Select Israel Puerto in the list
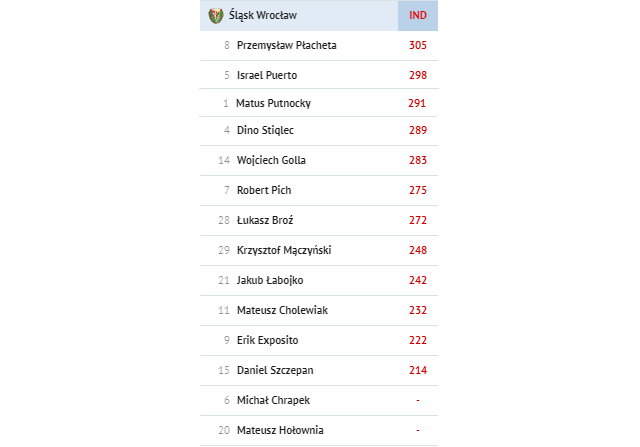The image size is (640, 447). click(x=267, y=75)
